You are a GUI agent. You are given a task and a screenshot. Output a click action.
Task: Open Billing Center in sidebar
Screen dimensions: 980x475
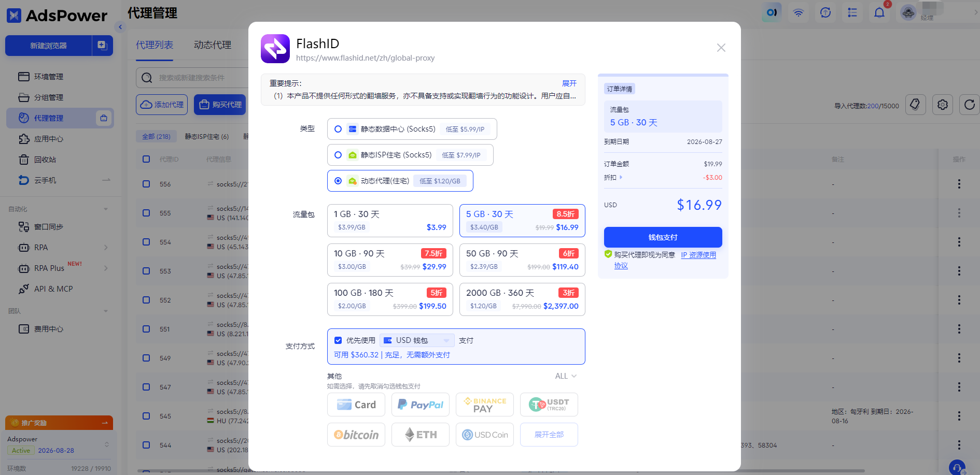[x=60, y=329]
